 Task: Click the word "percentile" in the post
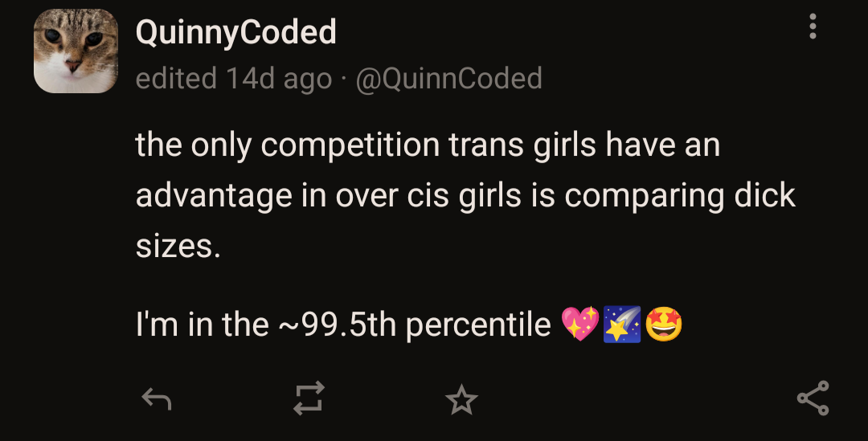pyautogui.click(x=478, y=325)
